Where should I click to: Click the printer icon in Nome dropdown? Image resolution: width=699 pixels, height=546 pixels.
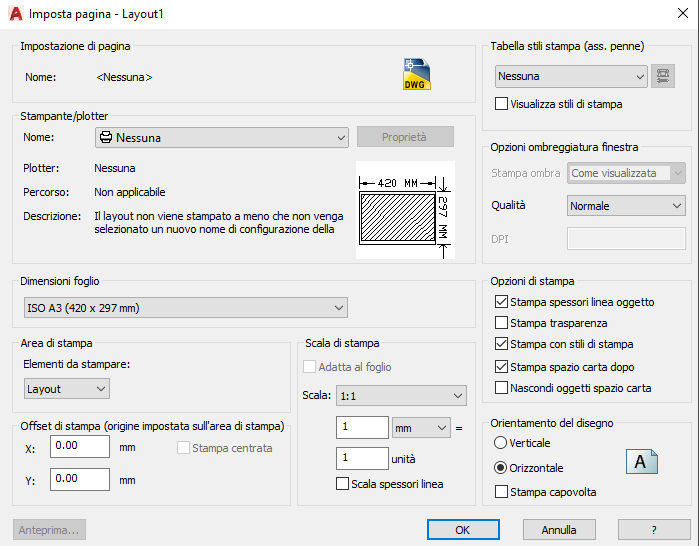tap(106, 137)
